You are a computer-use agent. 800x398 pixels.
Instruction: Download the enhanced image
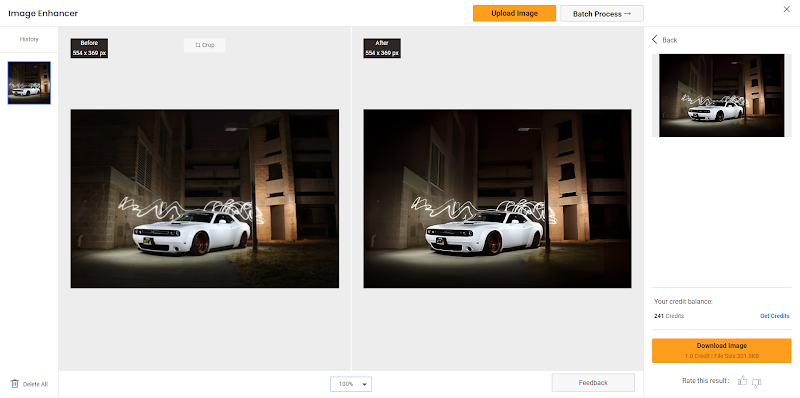coord(721,351)
